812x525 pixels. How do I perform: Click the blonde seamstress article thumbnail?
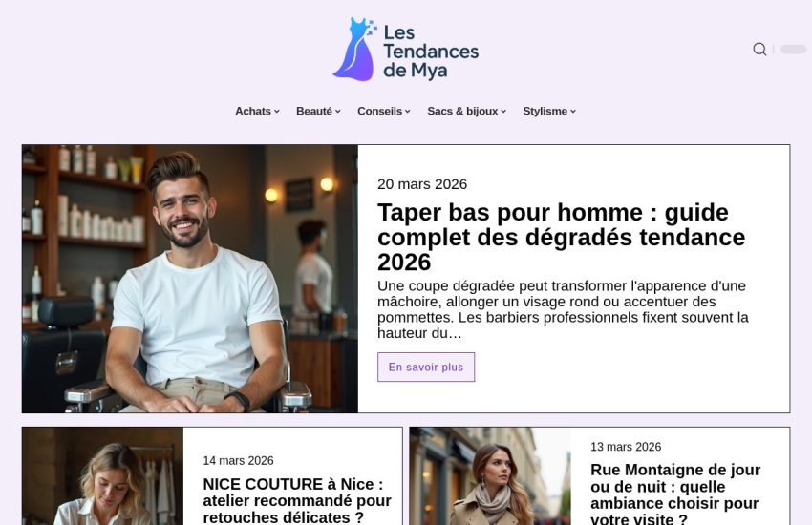pos(102,476)
